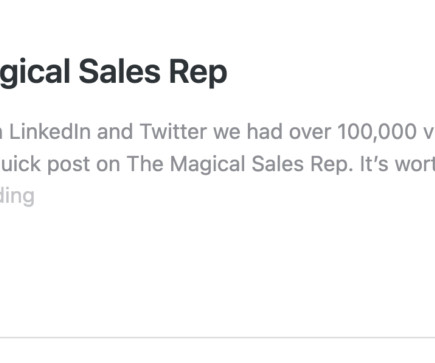Click the word "Magical" in the excerpt body
Screen dimensions: 435x363
(208, 165)
